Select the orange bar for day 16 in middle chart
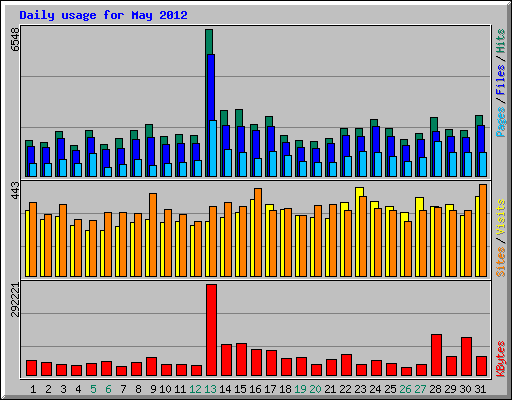The width and height of the screenshot is (512, 400). pos(258,232)
